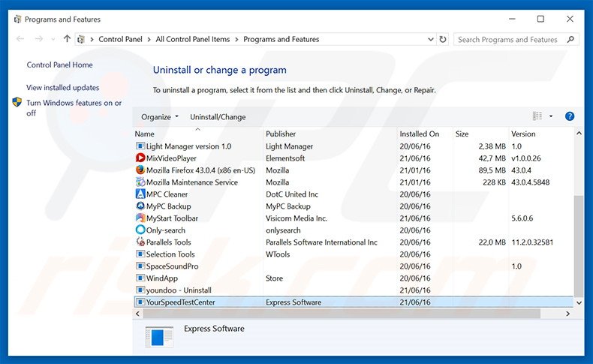
Task: Open the recent locations dropdown arrow
Action: [x=53, y=39]
